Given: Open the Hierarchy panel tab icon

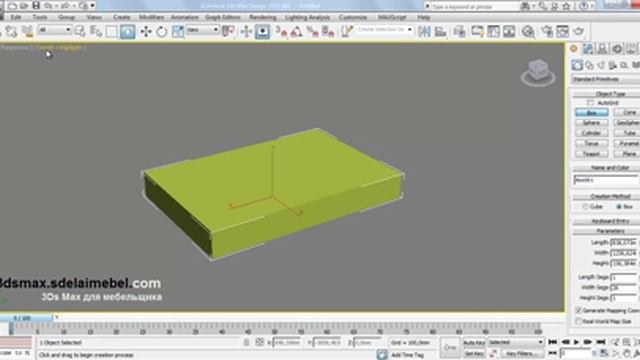Looking at the screenshot, I should point(602,49).
